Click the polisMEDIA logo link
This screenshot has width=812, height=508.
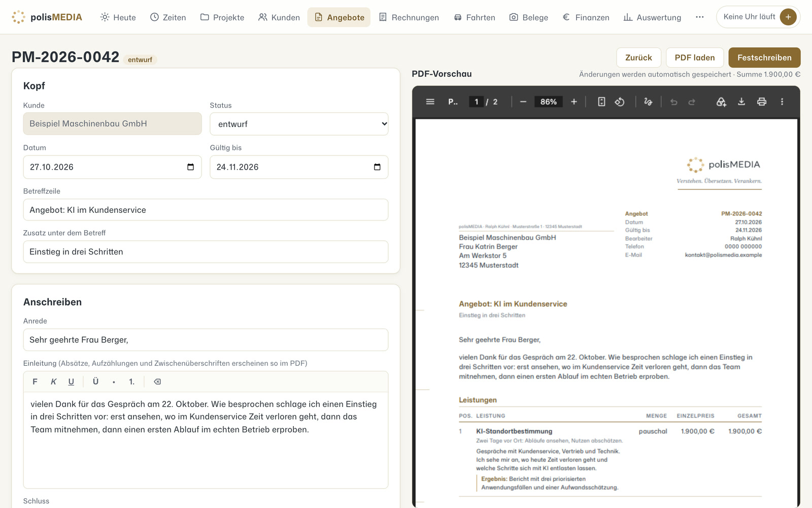click(x=47, y=17)
